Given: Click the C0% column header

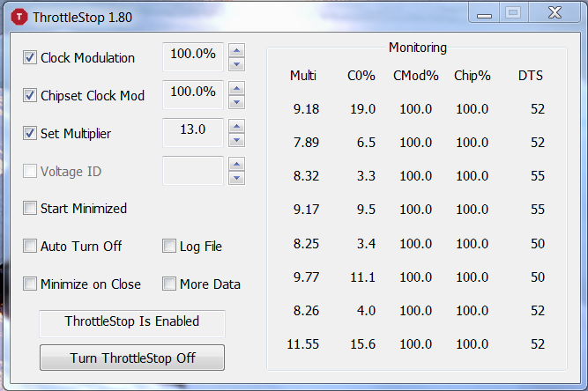Looking at the screenshot, I should [361, 76].
